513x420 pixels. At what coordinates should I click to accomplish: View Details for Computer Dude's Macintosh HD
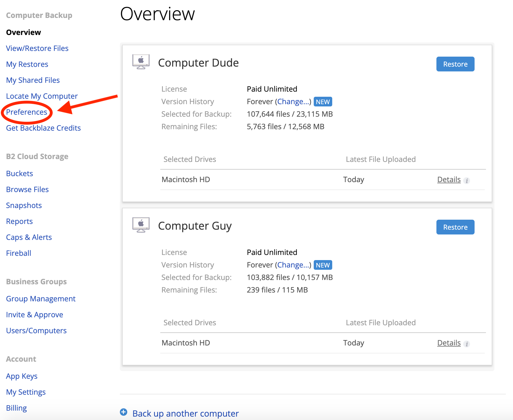pyautogui.click(x=449, y=180)
